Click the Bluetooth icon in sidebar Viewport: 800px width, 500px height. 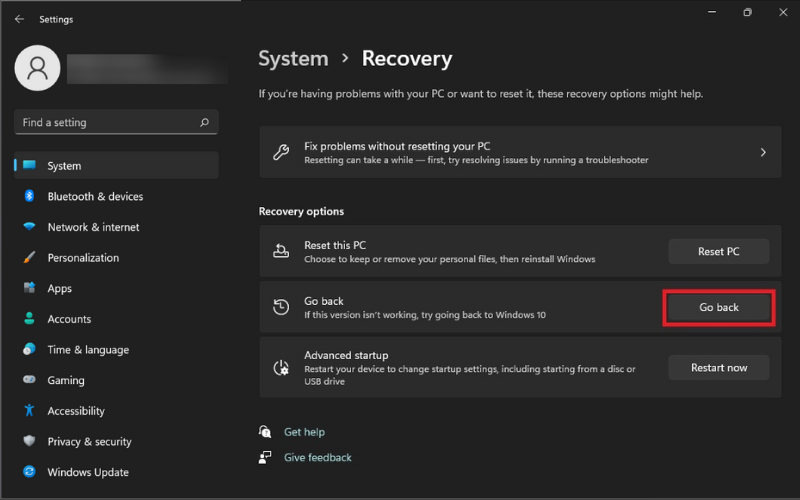click(29, 196)
